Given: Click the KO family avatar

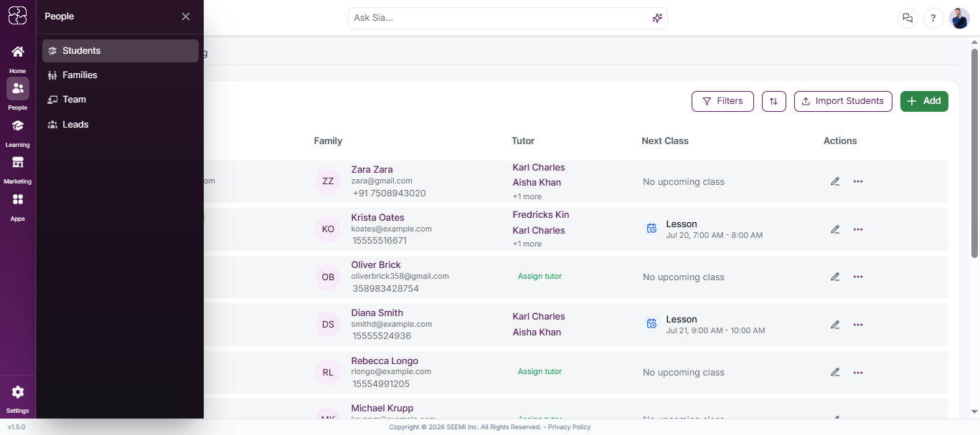Looking at the screenshot, I should click(x=328, y=229).
